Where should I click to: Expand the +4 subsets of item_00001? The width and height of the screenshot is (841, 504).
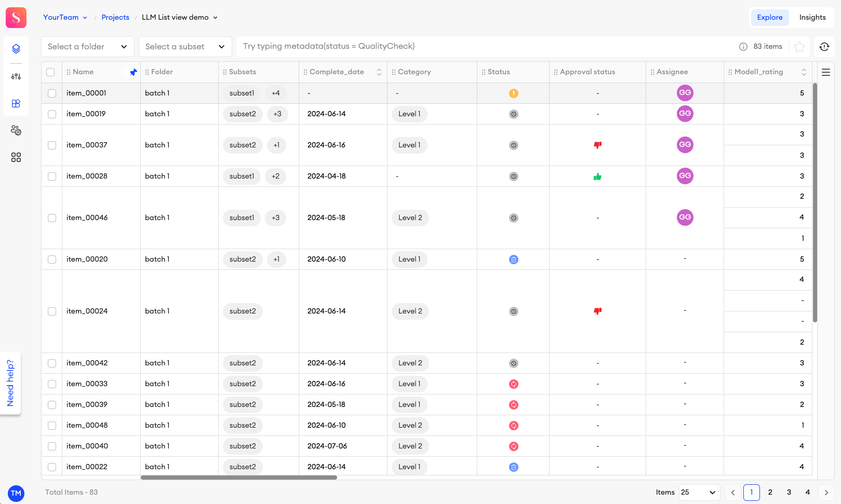pos(276,93)
